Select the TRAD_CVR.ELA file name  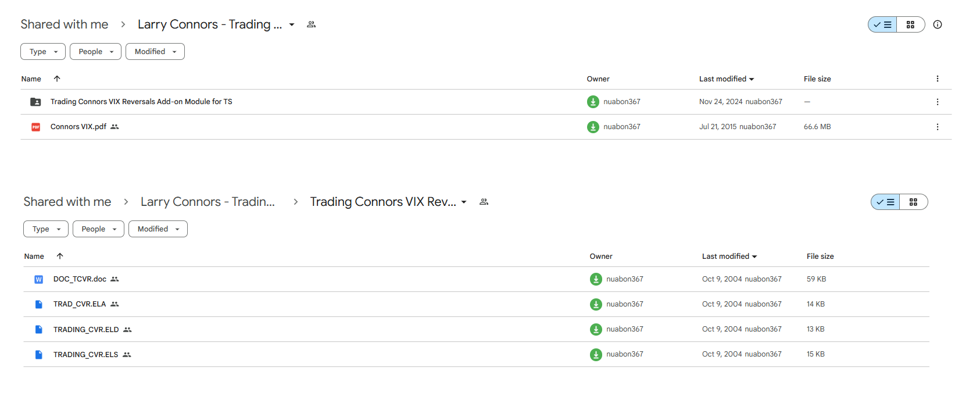tap(80, 304)
